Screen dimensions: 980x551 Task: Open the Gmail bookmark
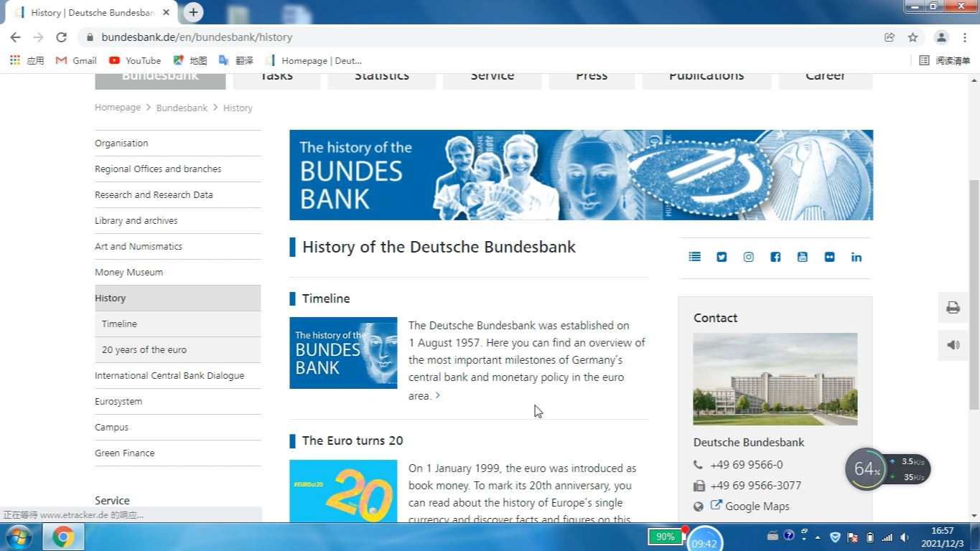coord(76,60)
